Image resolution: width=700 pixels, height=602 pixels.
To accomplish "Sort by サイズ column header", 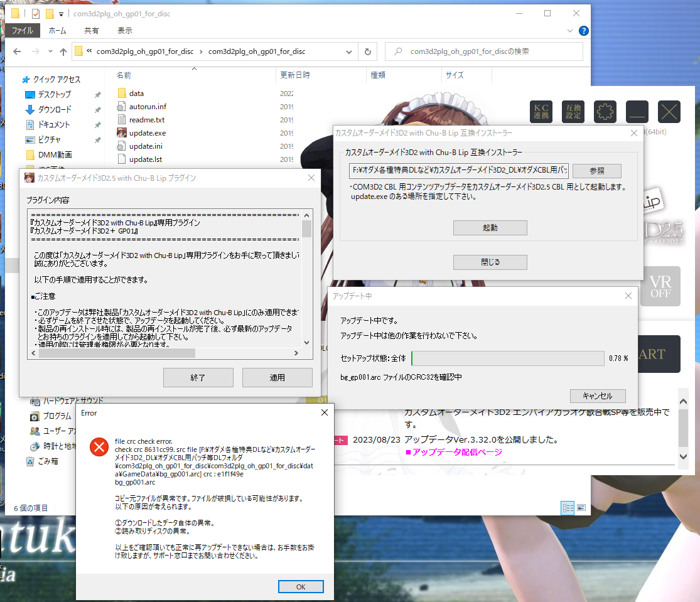I will tap(455, 75).
